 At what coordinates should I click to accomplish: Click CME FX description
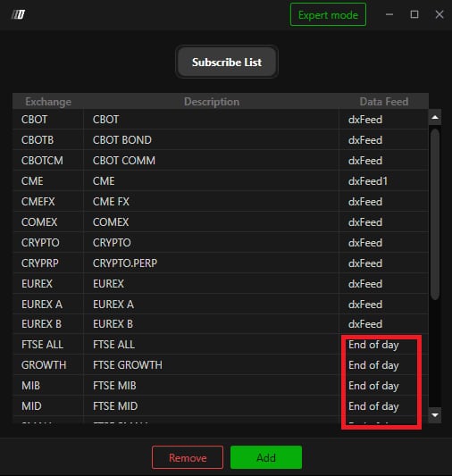tap(111, 202)
